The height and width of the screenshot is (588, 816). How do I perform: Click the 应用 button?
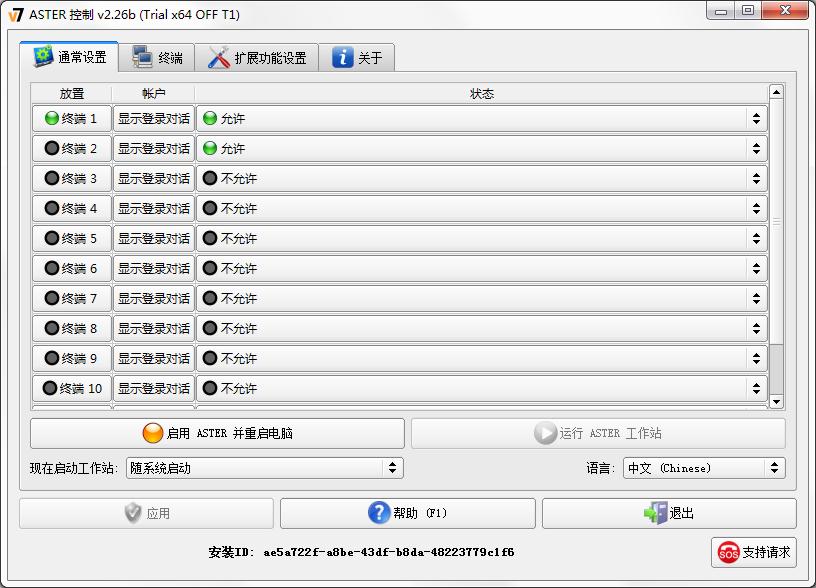click(x=147, y=513)
